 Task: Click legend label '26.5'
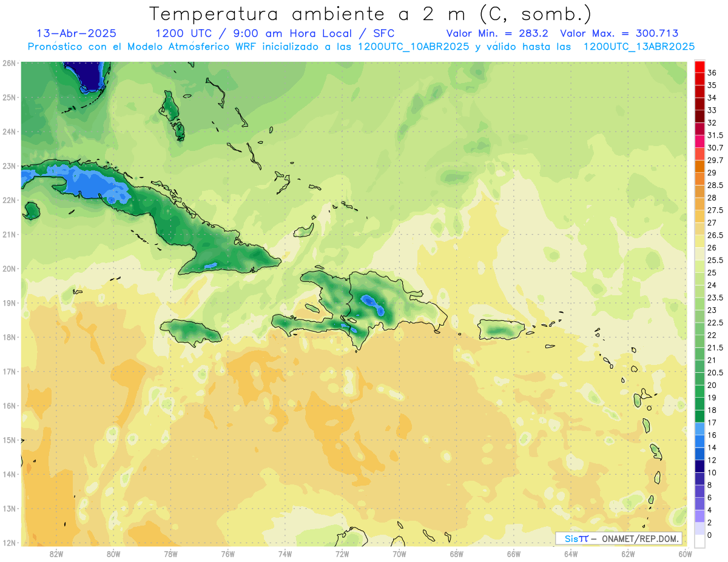[x=715, y=235]
